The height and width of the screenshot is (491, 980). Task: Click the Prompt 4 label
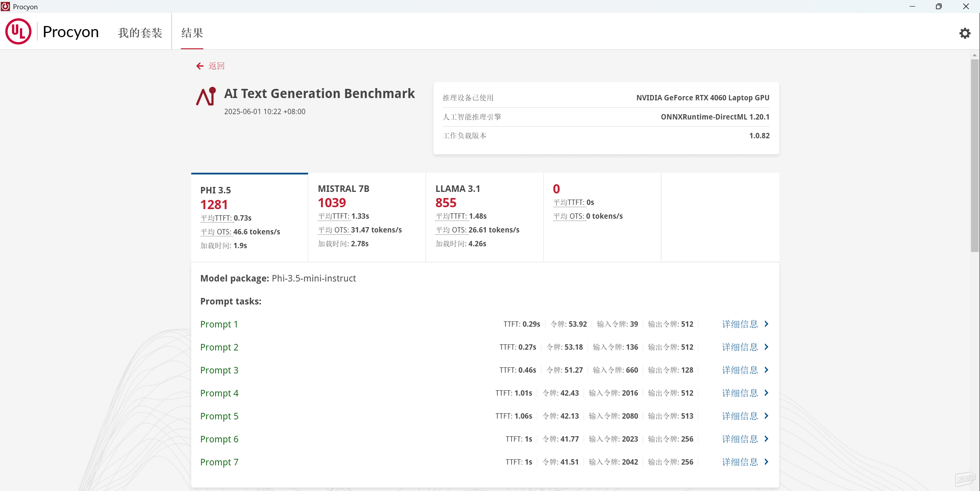219,393
